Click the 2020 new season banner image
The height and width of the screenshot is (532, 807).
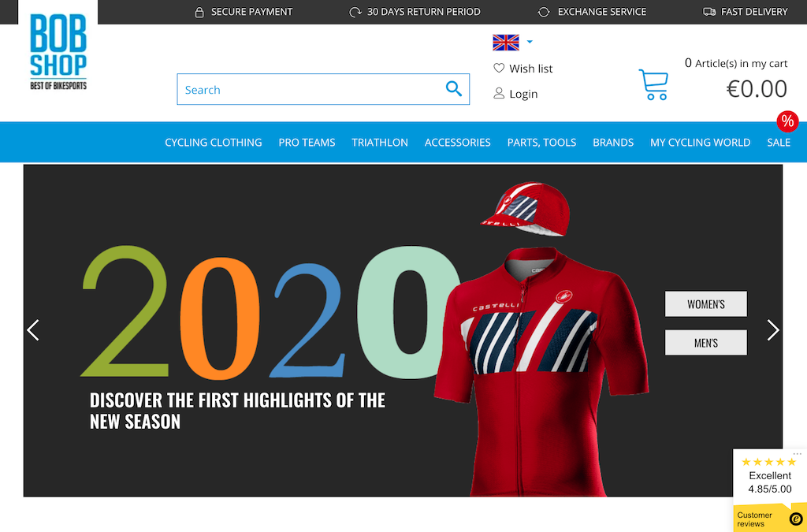(403, 331)
